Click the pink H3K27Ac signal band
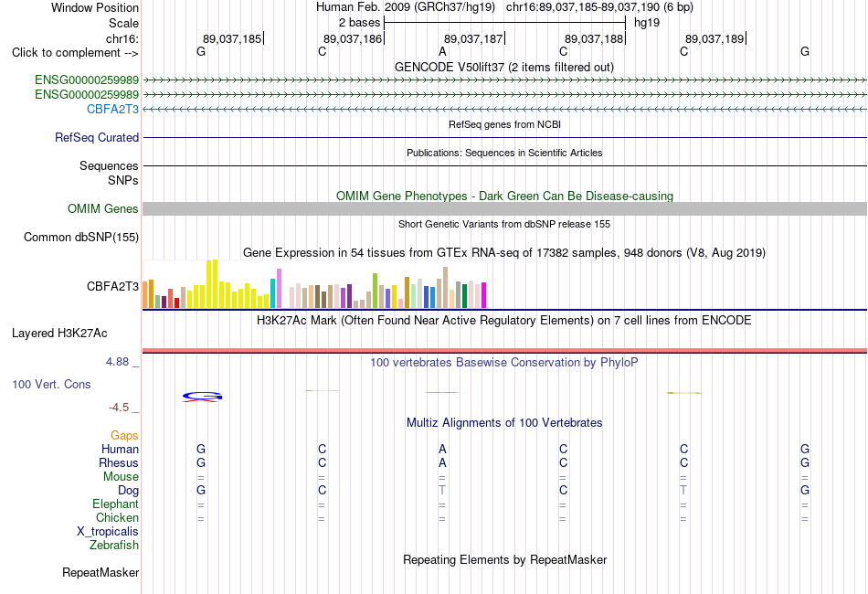The width and height of the screenshot is (868, 594). click(504, 350)
